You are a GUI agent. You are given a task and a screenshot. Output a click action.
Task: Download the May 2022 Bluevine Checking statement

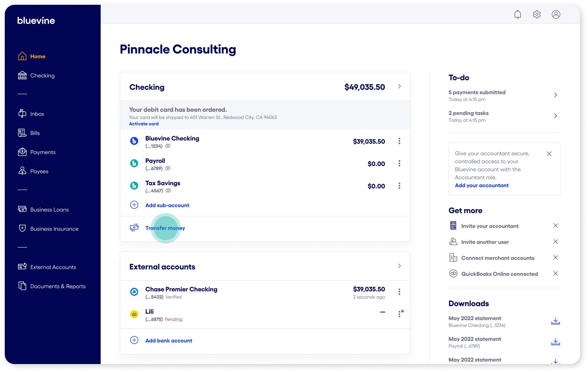point(555,321)
